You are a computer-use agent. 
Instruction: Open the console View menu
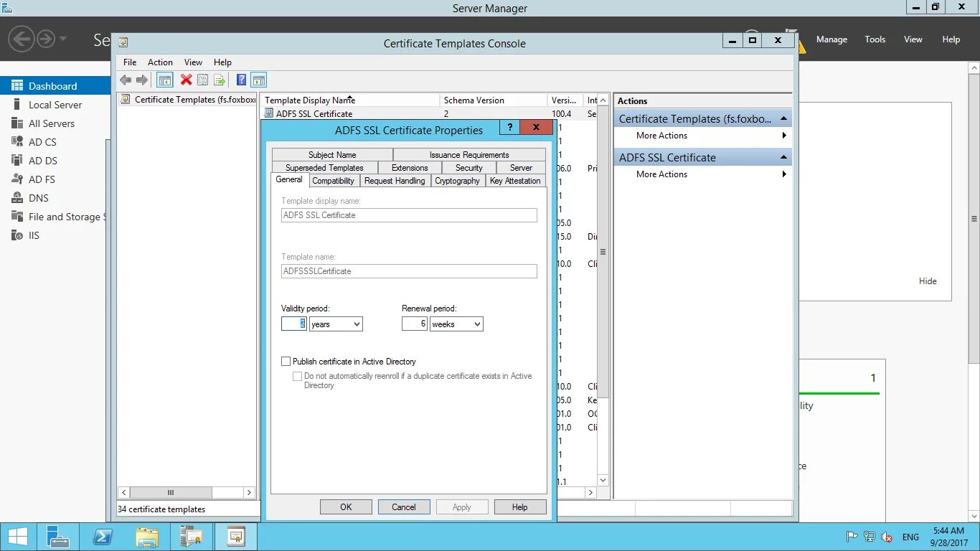(x=193, y=62)
